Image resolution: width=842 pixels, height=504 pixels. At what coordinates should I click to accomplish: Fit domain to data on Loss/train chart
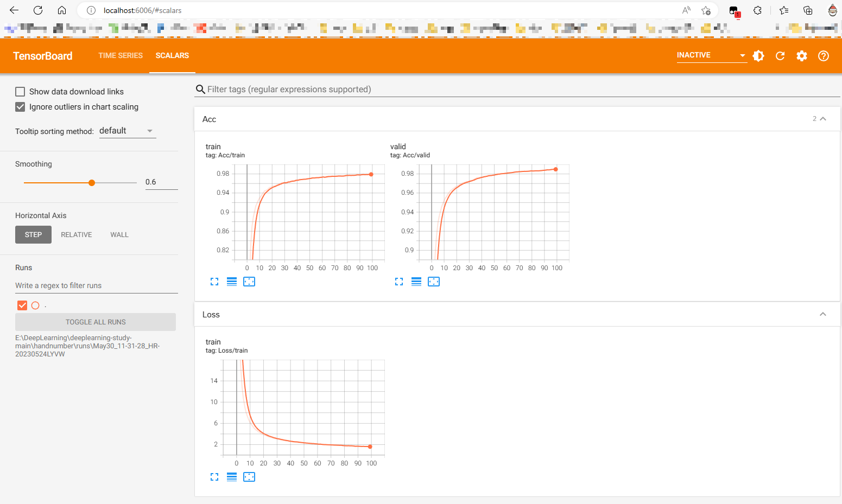pyautogui.click(x=249, y=477)
